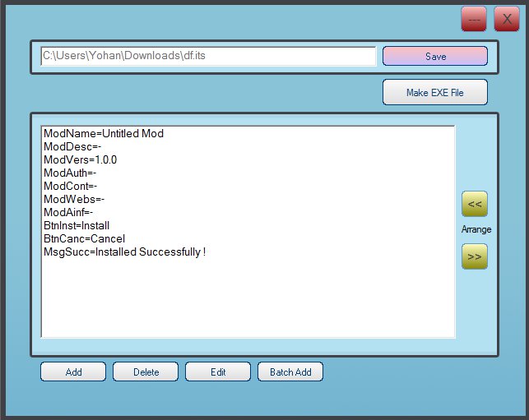Click the Save button
Screen dimensions: 529x420
[x=434, y=56]
